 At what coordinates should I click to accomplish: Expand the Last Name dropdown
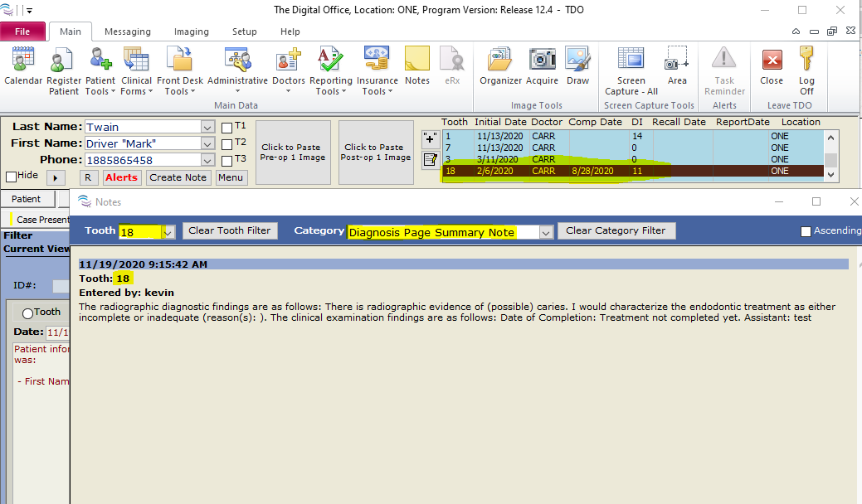tap(207, 128)
